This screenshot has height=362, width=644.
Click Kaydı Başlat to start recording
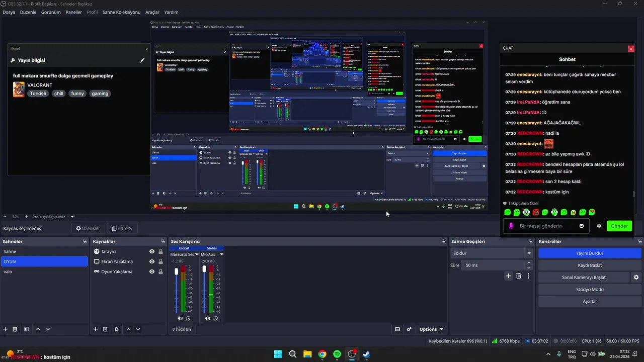590,265
